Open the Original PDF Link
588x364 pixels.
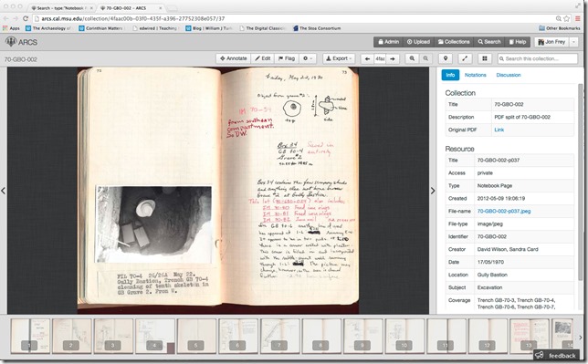pyautogui.click(x=499, y=130)
